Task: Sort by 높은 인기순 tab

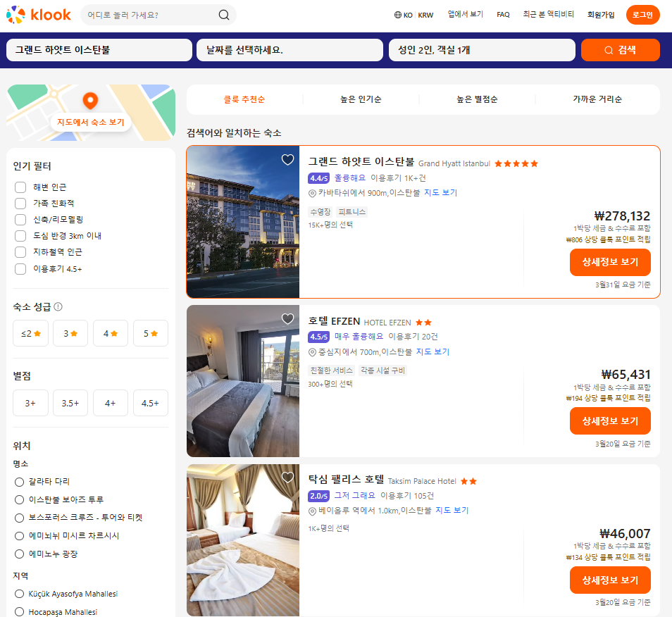Action: (361, 99)
